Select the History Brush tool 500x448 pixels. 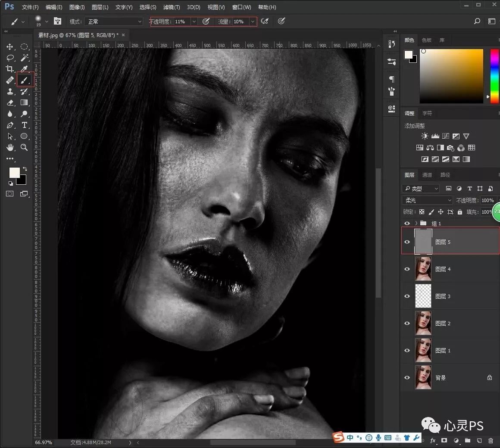(24, 91)
